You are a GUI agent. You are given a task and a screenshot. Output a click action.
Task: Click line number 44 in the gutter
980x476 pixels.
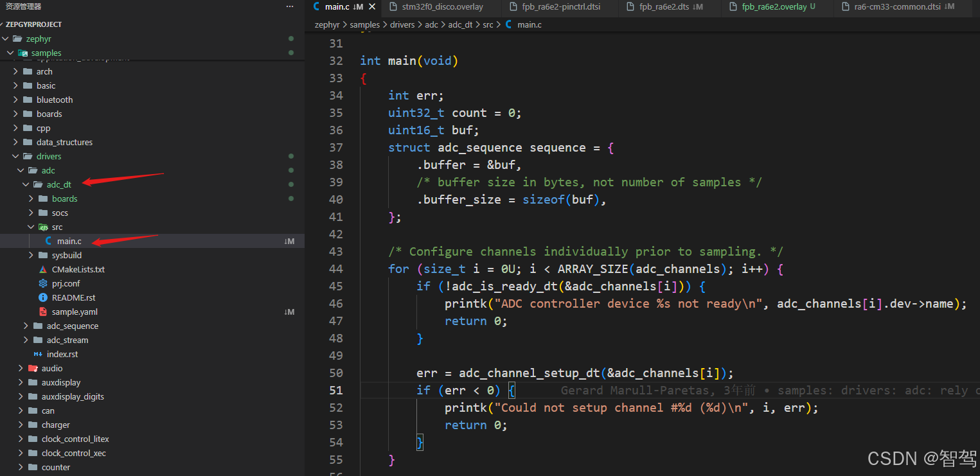point(336,269)
